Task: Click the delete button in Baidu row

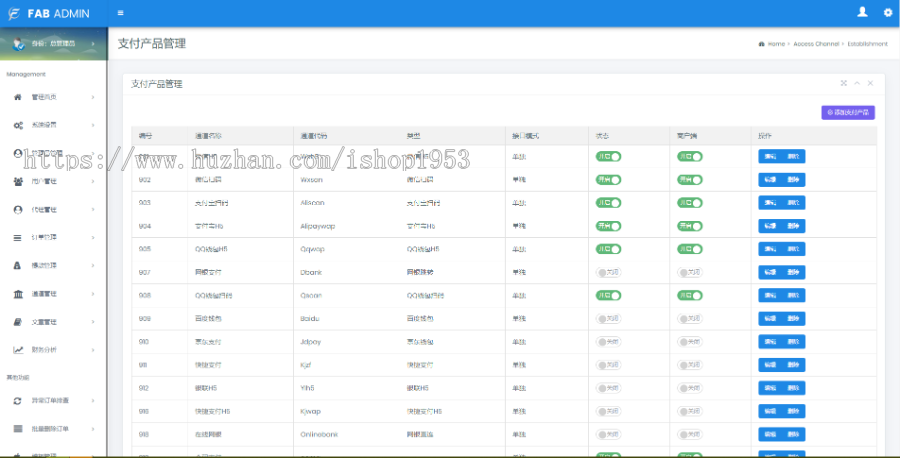Action: coord(793,319)
